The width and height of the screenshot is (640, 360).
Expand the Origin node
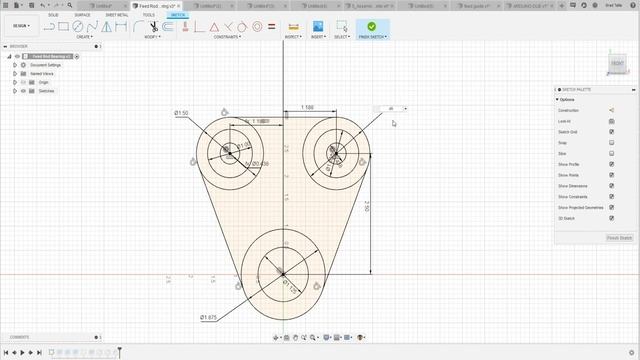pyautogui.click(x=15, y=82)
